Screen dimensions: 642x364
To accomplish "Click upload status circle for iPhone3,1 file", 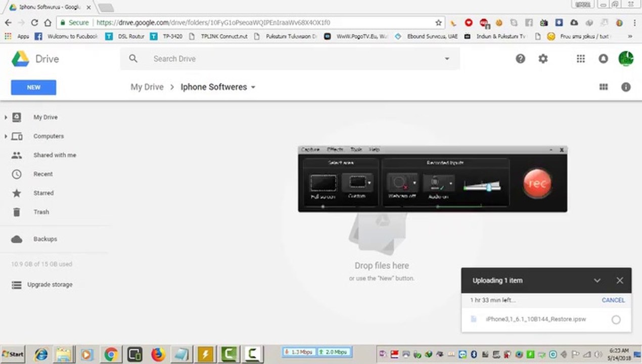I will tap(616, 320).
